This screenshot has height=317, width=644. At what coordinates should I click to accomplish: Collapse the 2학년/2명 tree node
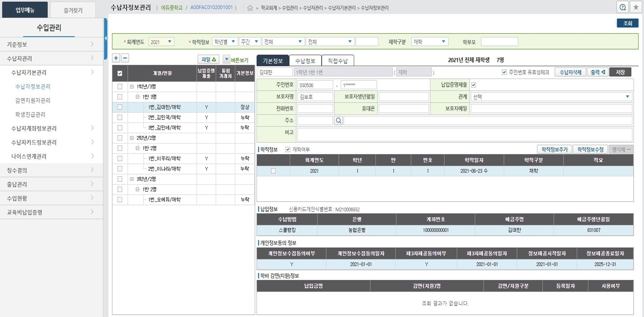[132, 138]
